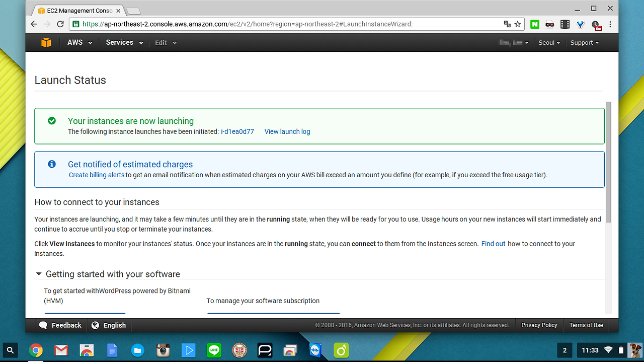Click the blue diamond extension icon
644x362 pixels.
(580, 24)
